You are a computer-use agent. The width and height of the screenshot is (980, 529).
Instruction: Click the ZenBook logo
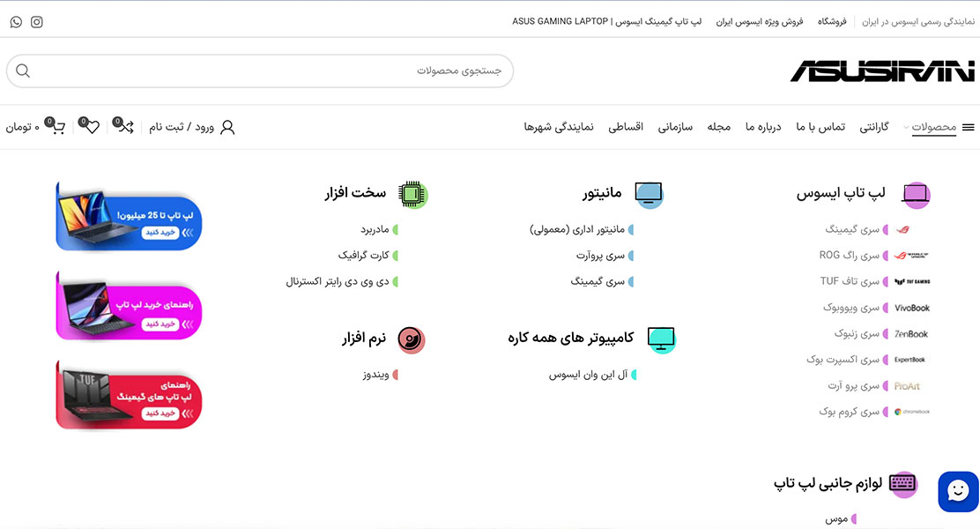[x=911, y=334]
